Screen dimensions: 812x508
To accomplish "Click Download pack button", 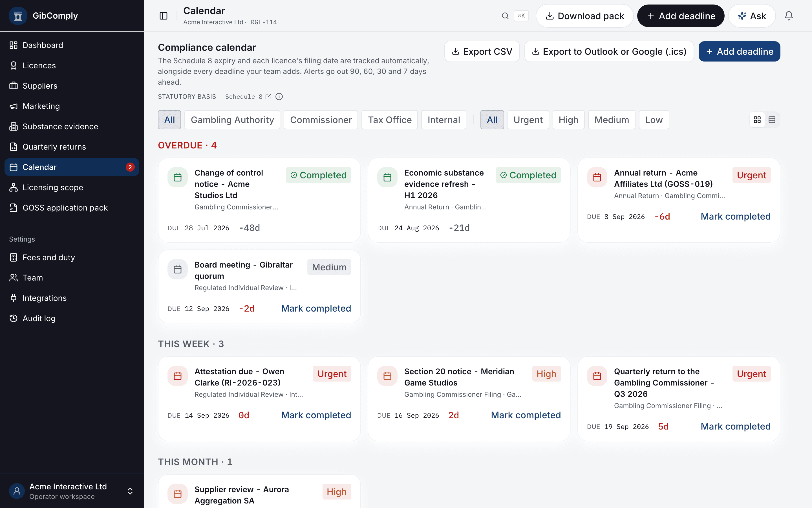I will [x=584, y=16].
